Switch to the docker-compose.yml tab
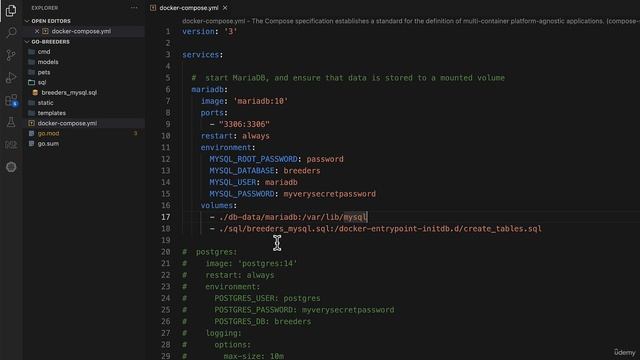 click(x=189, y=8)
